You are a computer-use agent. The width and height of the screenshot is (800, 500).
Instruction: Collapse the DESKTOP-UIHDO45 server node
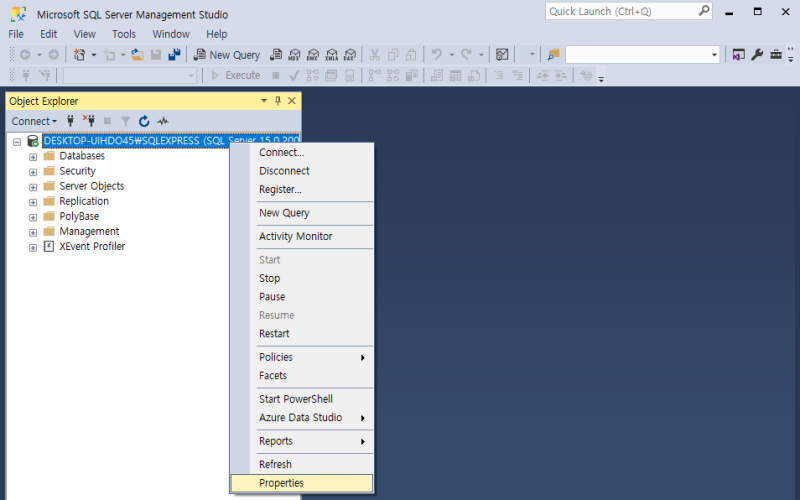point(17,142)
